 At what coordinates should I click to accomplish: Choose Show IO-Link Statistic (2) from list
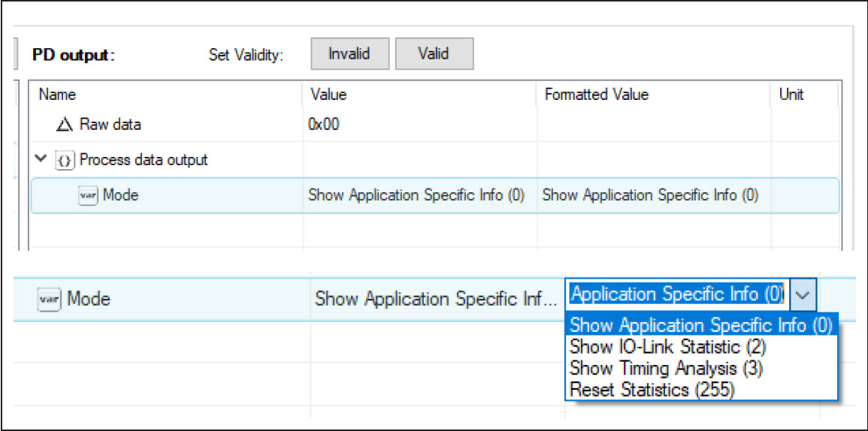coord(667,347)
